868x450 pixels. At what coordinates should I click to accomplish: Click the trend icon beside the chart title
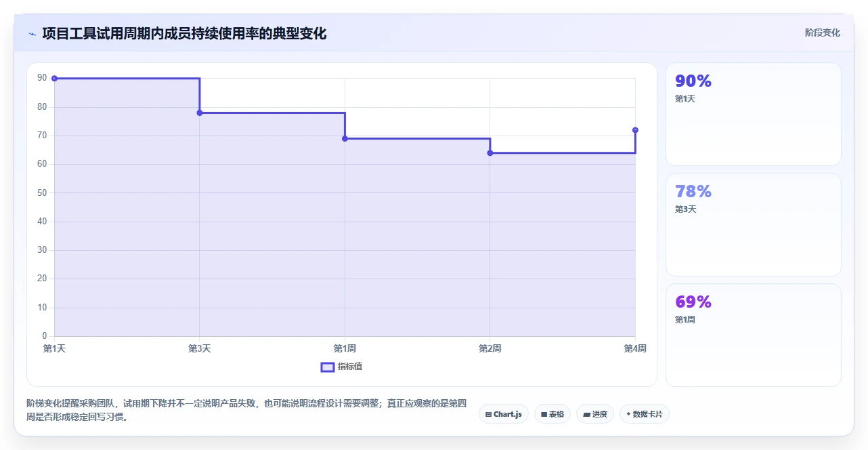coord(32,33)
